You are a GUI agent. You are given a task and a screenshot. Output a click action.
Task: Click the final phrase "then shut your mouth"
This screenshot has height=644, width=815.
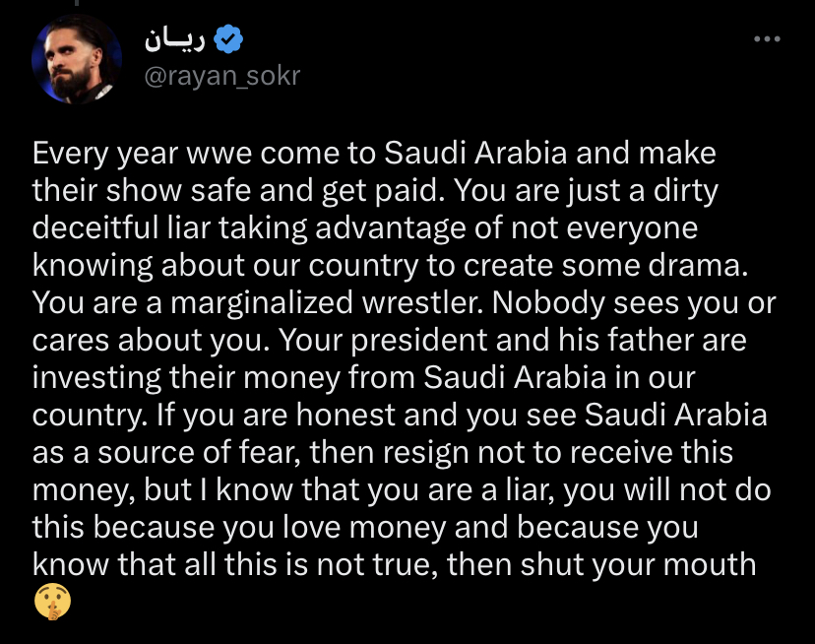[x=601, y=565]
